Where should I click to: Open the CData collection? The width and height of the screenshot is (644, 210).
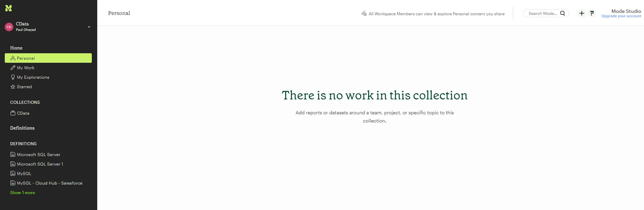pyautogui.click(x=23, y=113)
